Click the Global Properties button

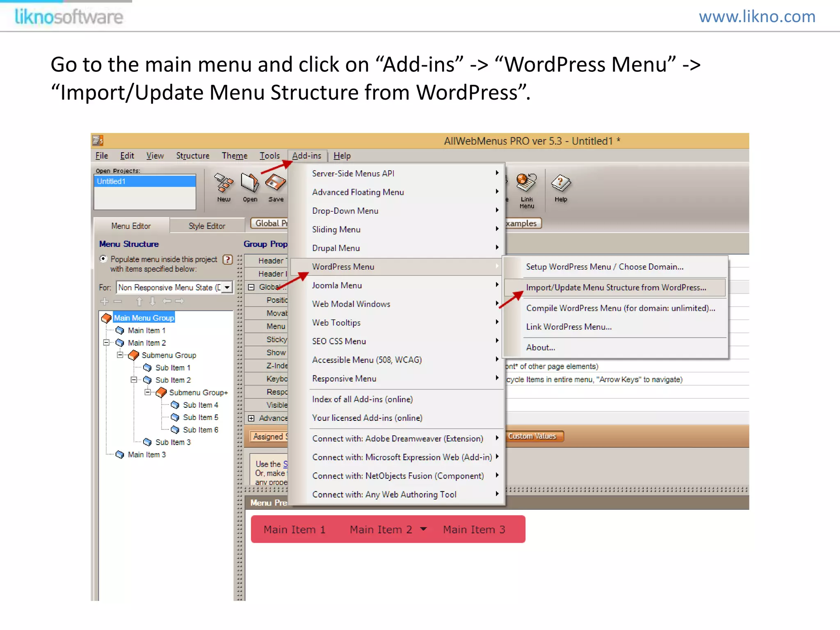[269, 223]
